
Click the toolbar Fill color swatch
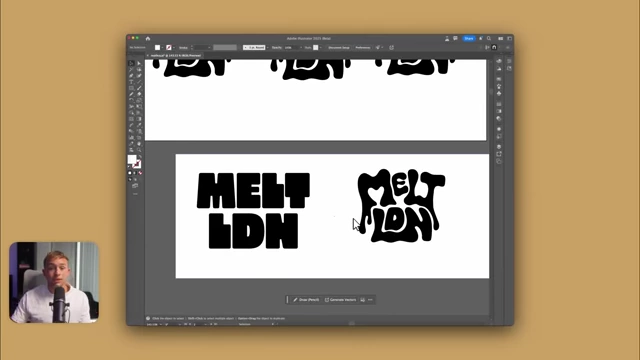coord(132,159)
